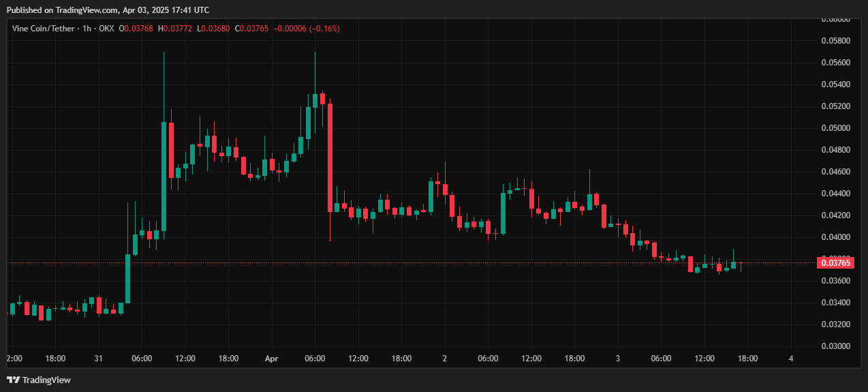Click the 31 date label on time axis

99,358
